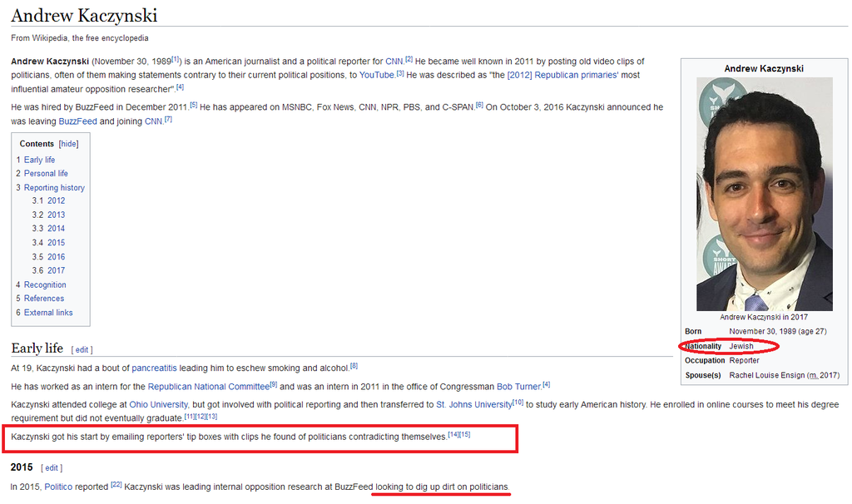852x504 pixels.
Task: Hide the Contents table of contents
Action: click(68, 144)
